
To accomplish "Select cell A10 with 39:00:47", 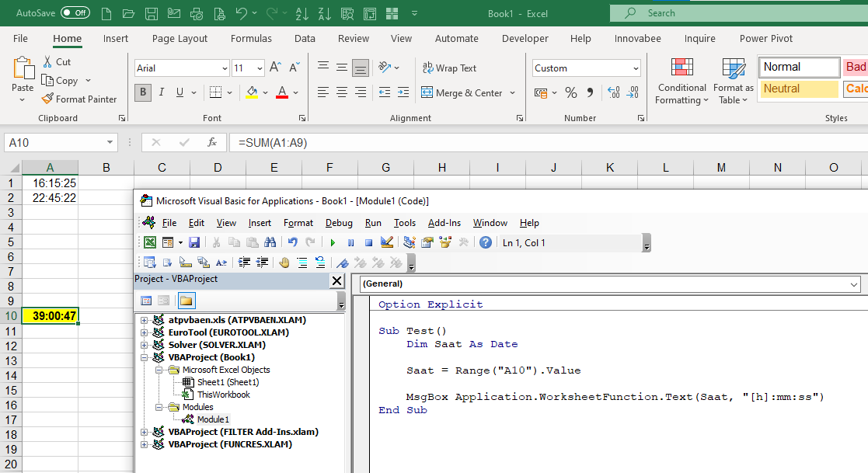I will [50, 316].
